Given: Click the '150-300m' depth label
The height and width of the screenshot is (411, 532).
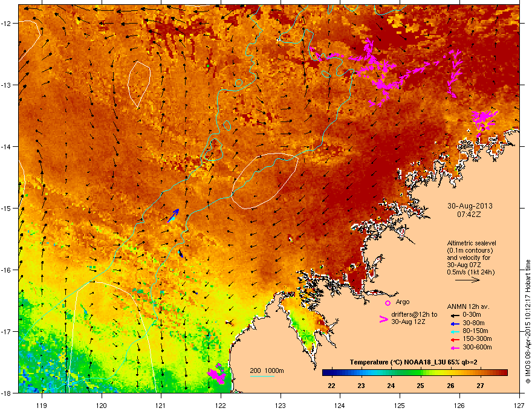Looking at the screenshot, I should coord(477,338).
